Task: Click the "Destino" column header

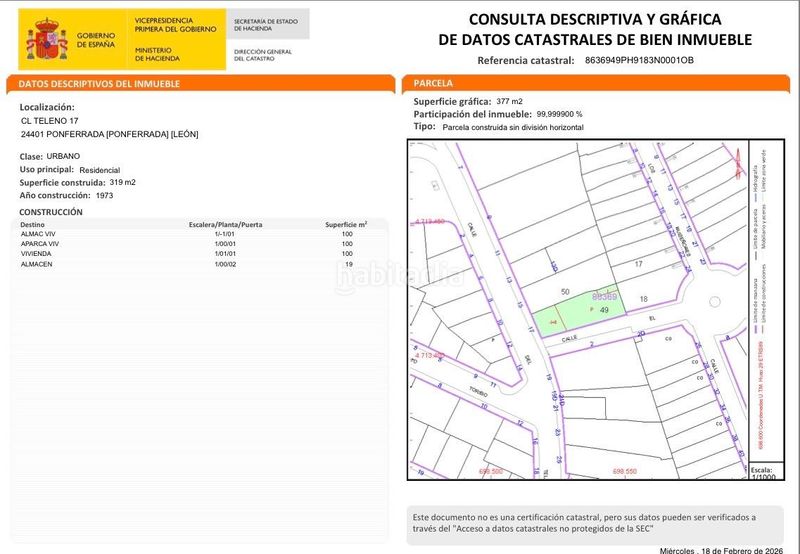Action: [x=32, y=224]
